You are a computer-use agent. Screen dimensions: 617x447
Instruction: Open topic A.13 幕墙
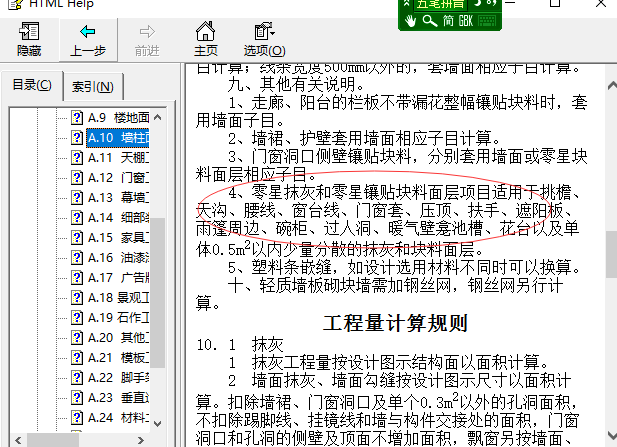click(x=118, y=197)
